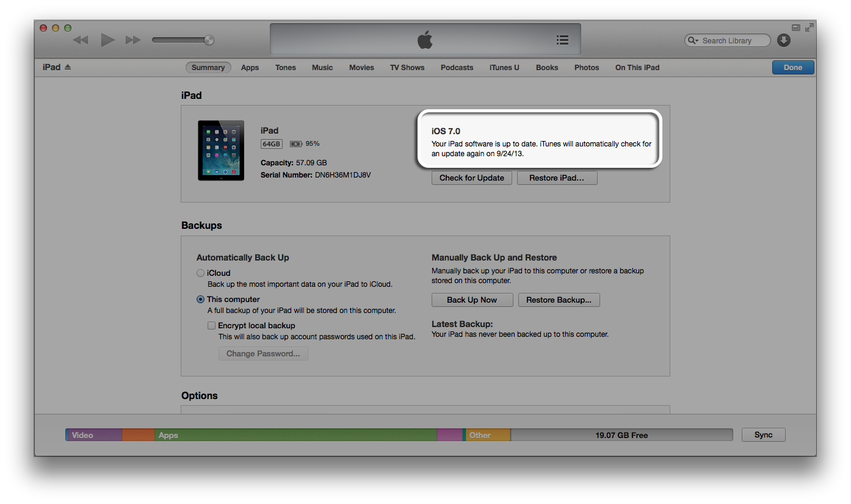Click Check for Update
The height and width of the screenshot is (504, 851).
coord(471,178)
